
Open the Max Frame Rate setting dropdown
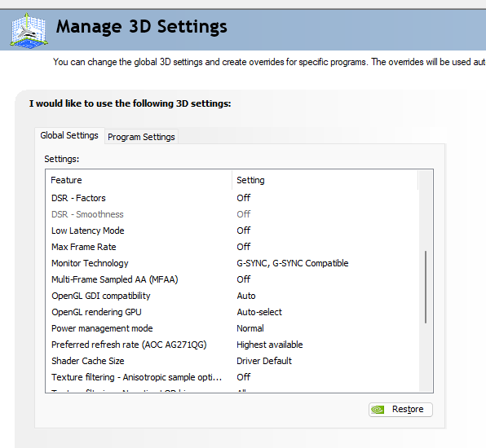244,247
